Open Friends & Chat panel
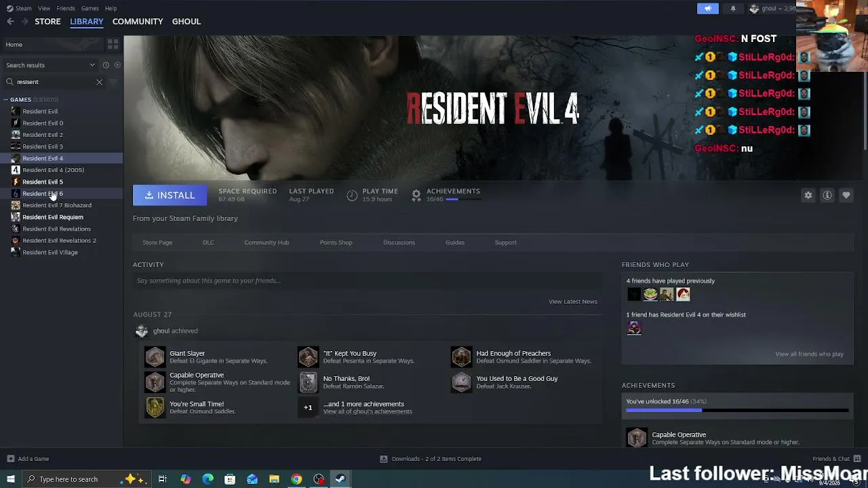 (837, 459)
